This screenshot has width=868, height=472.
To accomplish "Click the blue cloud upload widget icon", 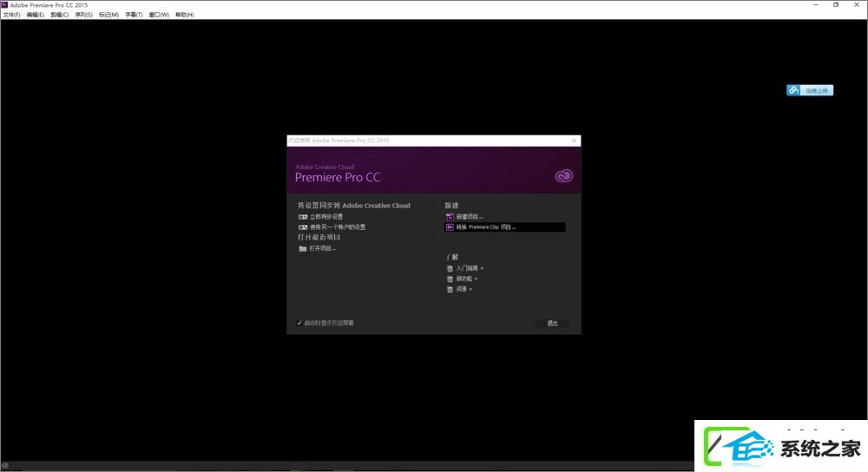I will (x=794, y=90).
